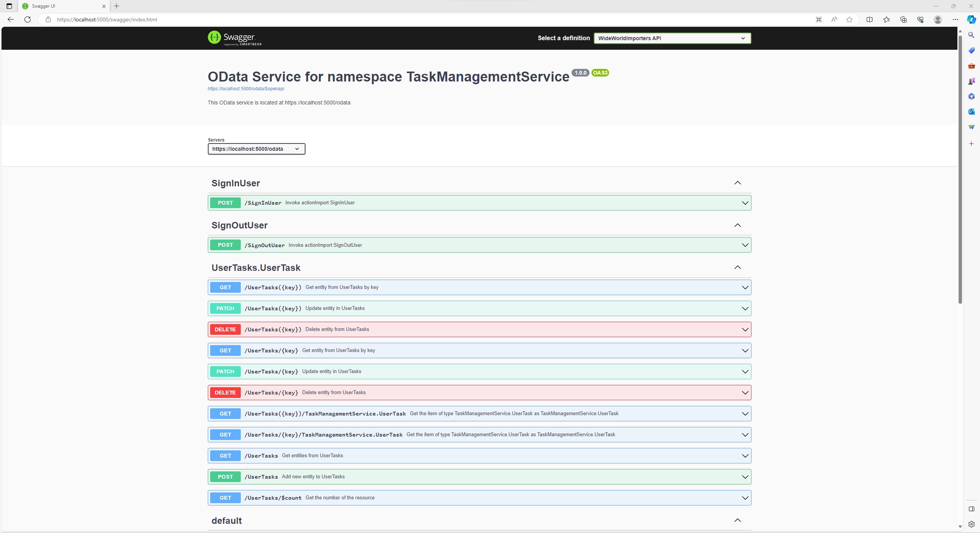The width and height of the screenshot is (980, 533).
Task: Open the Select a definition dropdown
Action: point(672,38)
